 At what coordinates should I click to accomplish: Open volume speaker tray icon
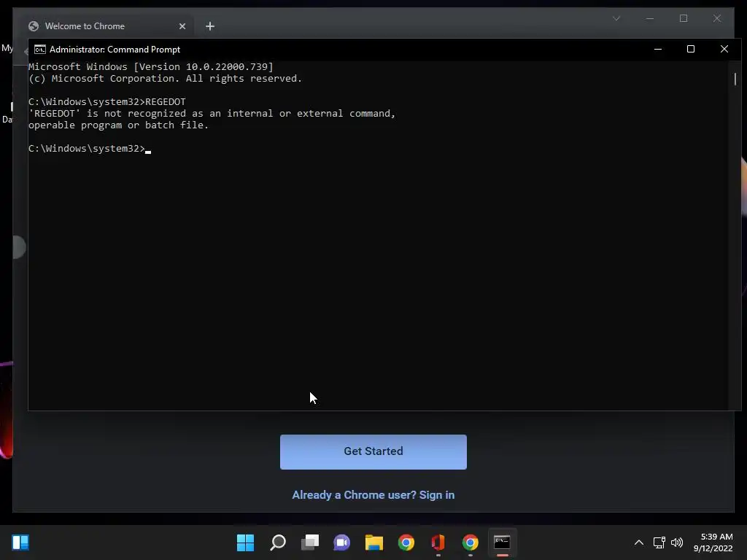(x=676, y=542)
